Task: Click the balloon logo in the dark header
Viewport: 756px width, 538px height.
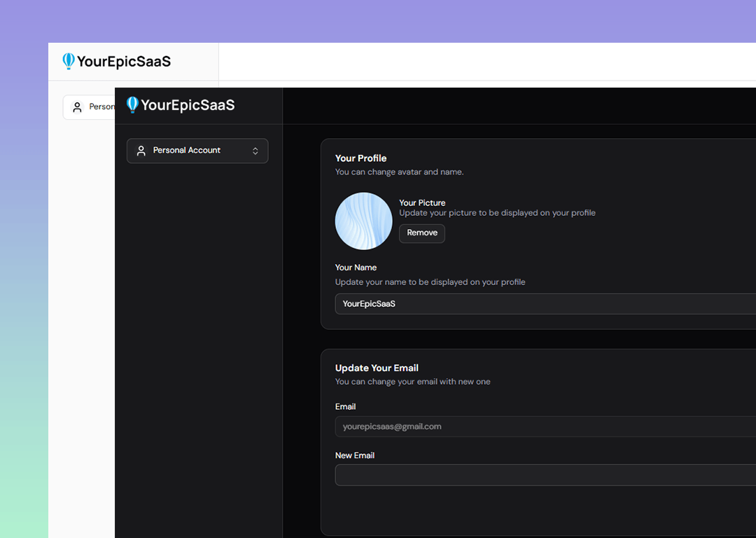Action: pyautogui.click(x=132, y=104)
